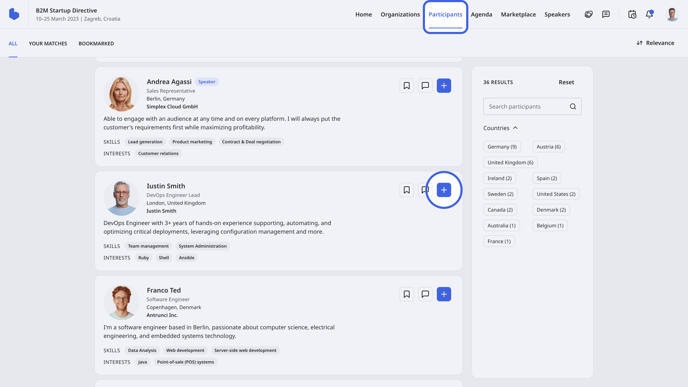Toggle the Sweden (2) country filter
Screen dimensions: 688x387
pos(500,194)
